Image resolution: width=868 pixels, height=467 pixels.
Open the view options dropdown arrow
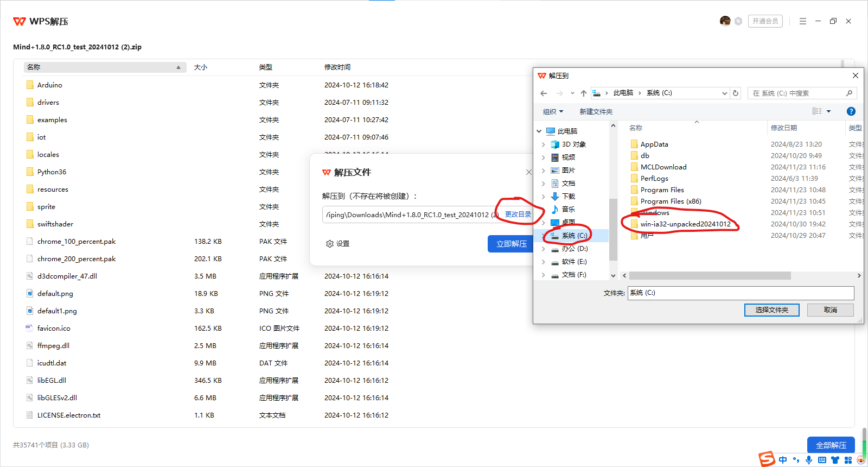click(828, 111)
